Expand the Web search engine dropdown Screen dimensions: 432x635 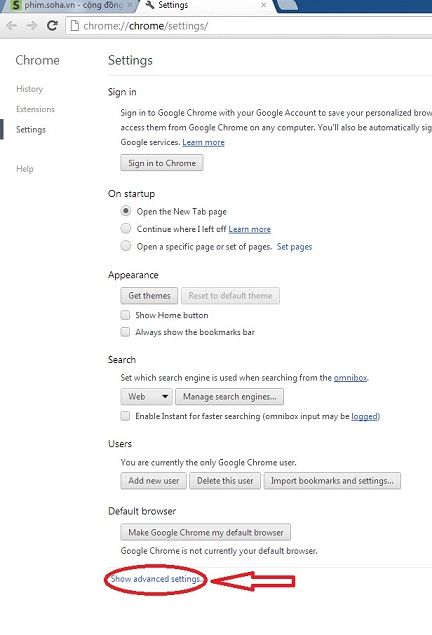pyautogui.click(x=147, y=396)
